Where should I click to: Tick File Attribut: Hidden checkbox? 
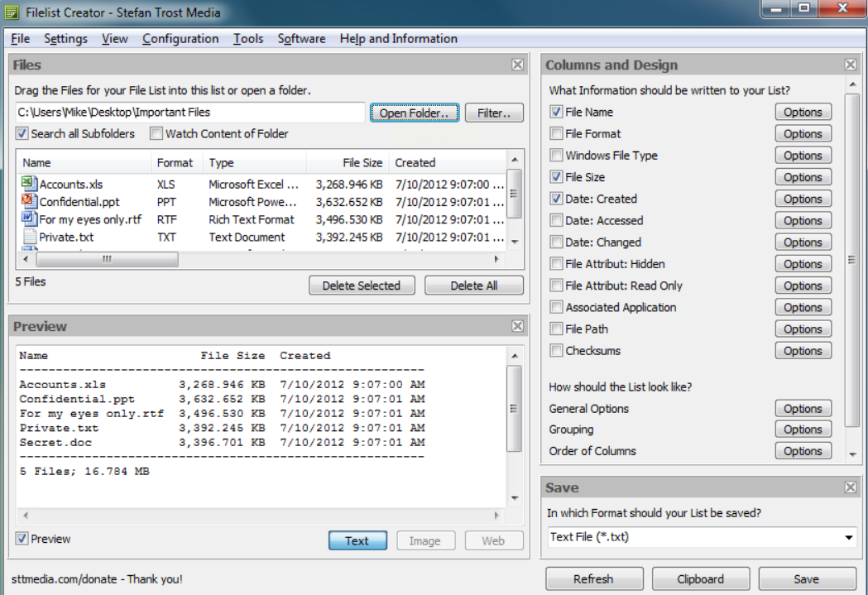[x=556, y=263]
